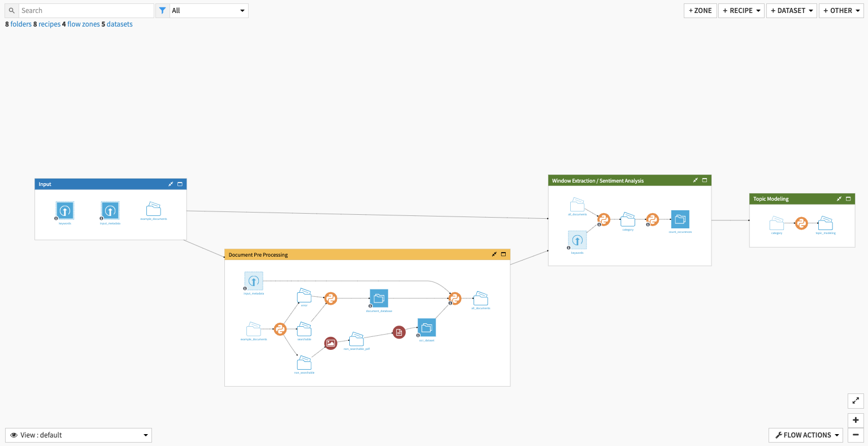The height and width of the screenshot is (446, 868).
Task: Open the View : default dropdown
Action: click(x=79, y=435)
